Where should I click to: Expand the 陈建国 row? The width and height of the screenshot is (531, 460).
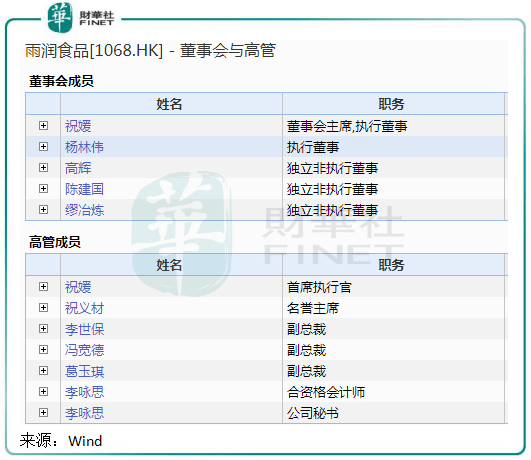43,189
